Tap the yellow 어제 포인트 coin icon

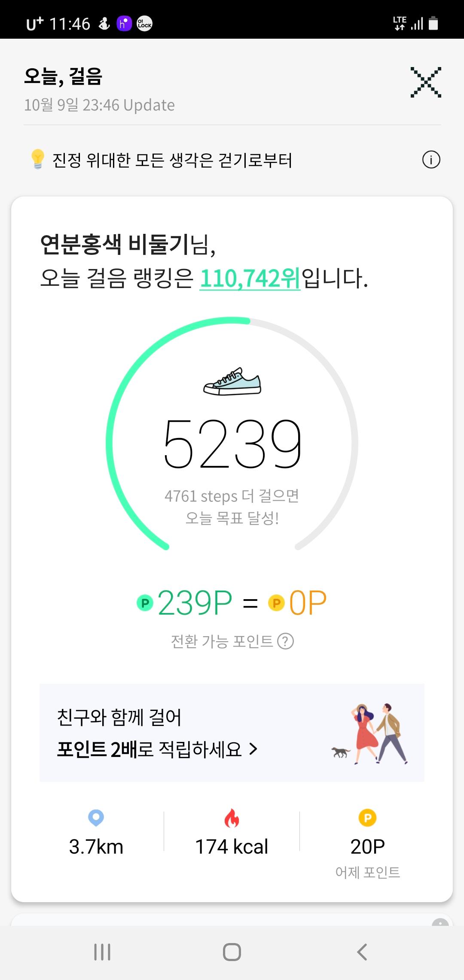click(x=367, y=818)
